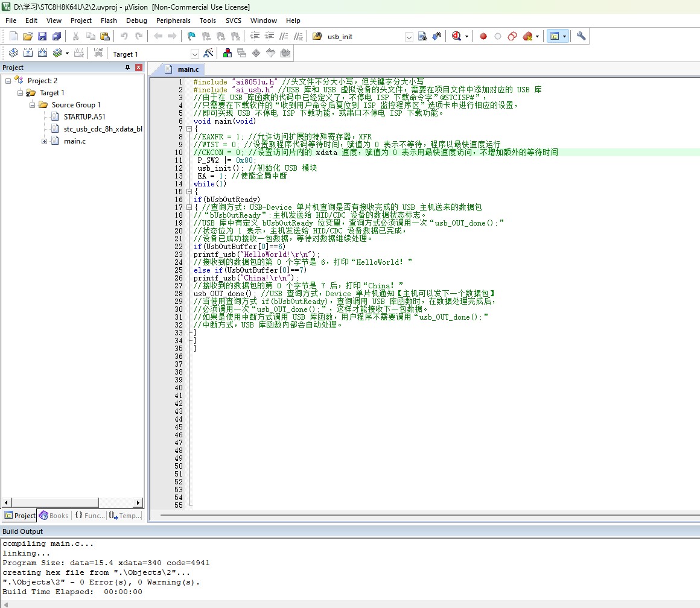Open kill breakpoints dropdown arrow
This screenshot has width=700, height=608.
point(538,36)
